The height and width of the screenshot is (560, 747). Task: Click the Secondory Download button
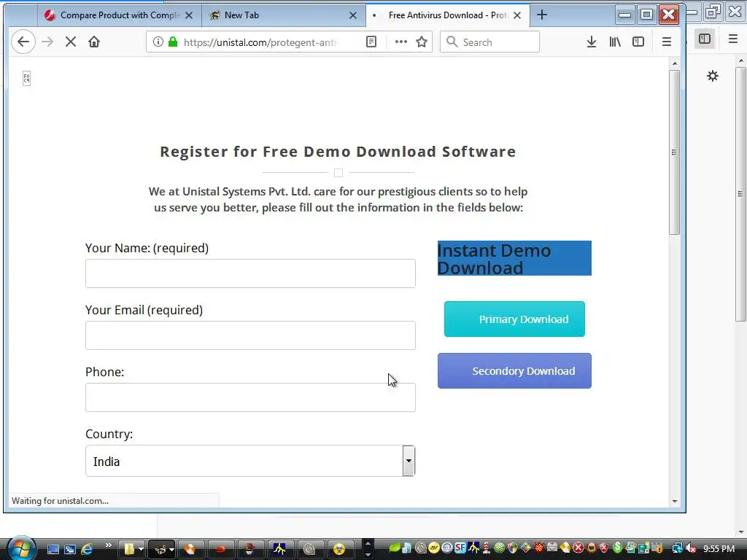click(x=514, y=371)
